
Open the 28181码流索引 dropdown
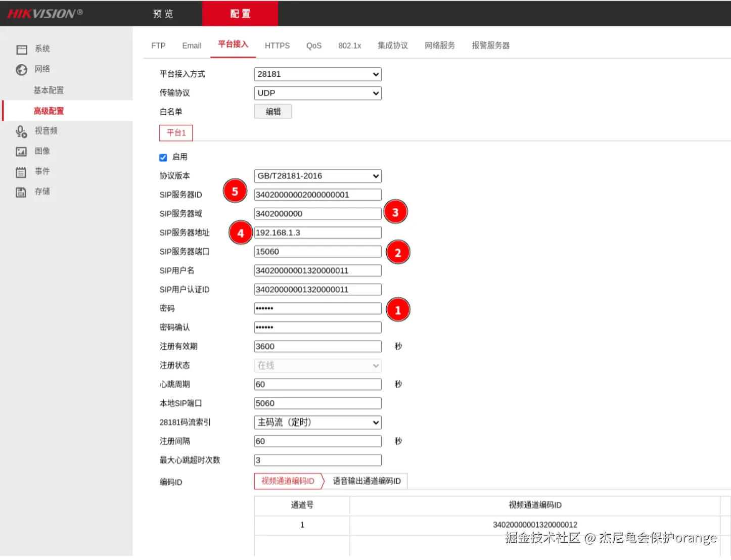pos(317,423)
